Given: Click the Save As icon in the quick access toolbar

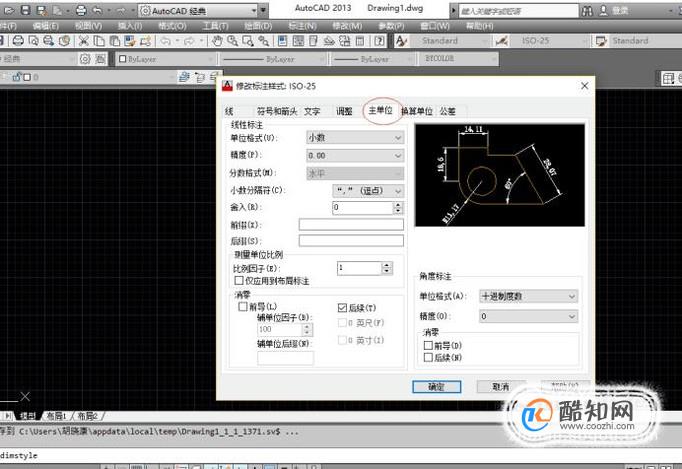Looking at the screenshot, I should (x=41, y=10).
